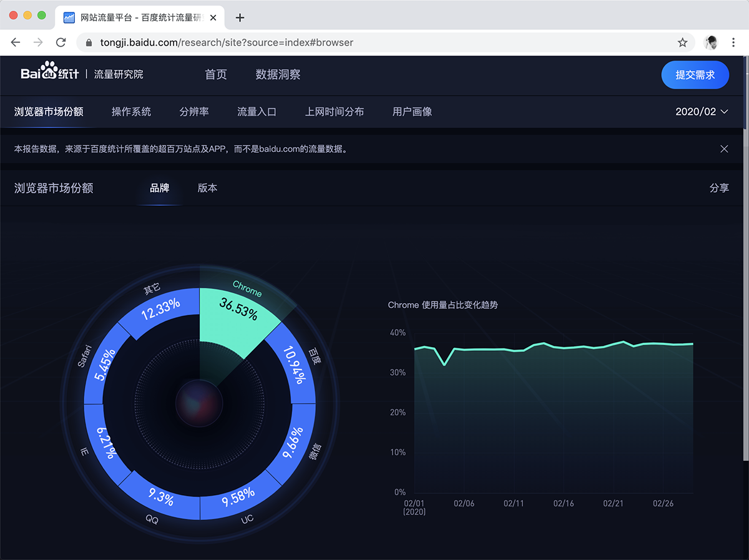The height and width of the screenshot is (560, 749).
Task: Click the 提交需求 button
Action: pyautogui.click(x=695, y=75)
